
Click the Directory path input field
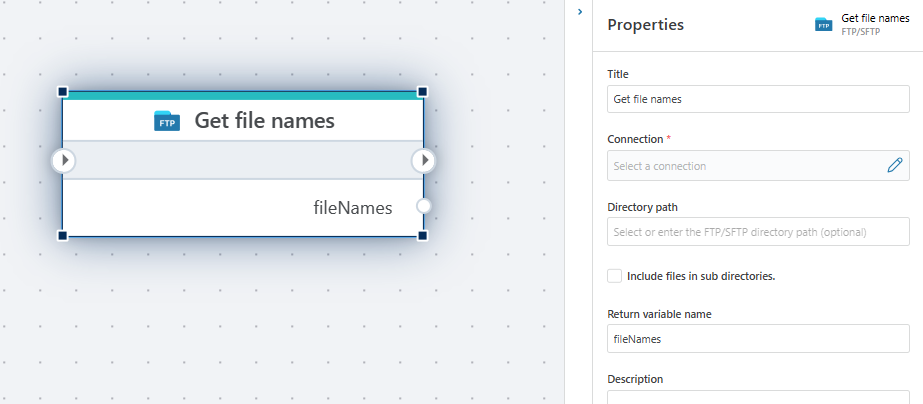click(758, 232)
